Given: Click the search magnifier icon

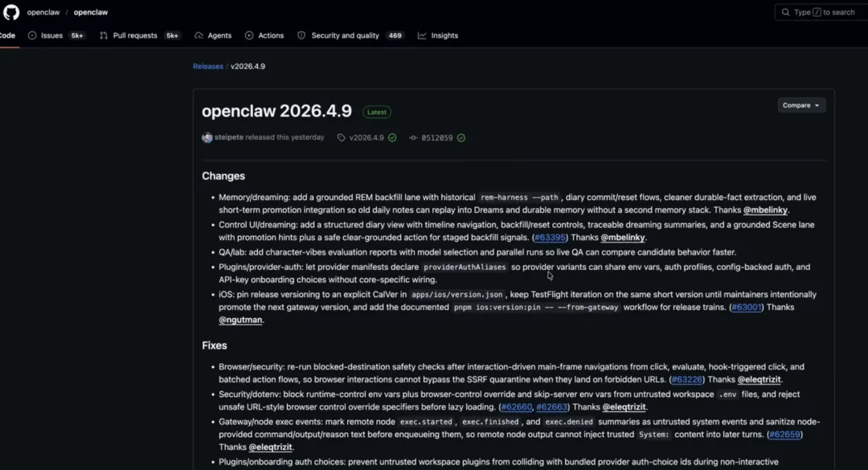Looking at the screenshot, I should [785, 12].
